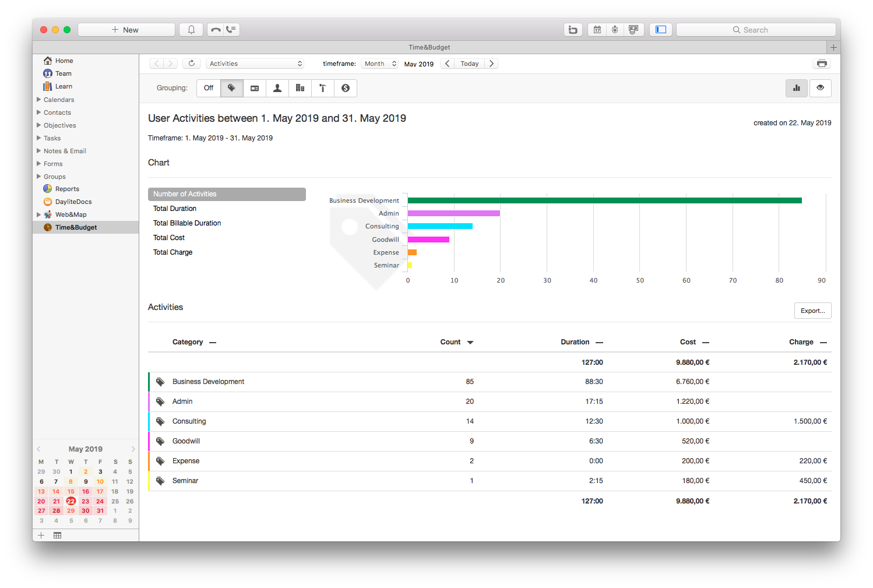Viewport: 873px width, 588px height.
Task: Open Reports in the sidebar
Action: [67, 189]
